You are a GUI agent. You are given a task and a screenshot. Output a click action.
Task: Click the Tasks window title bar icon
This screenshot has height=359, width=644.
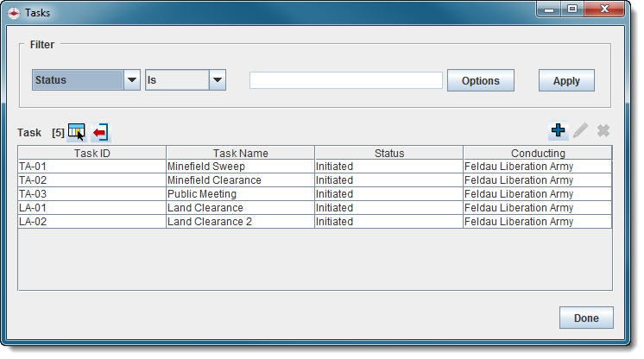14,12
